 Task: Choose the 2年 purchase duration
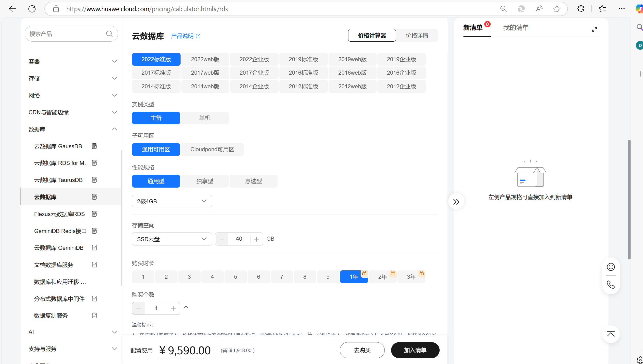[382, 277]
